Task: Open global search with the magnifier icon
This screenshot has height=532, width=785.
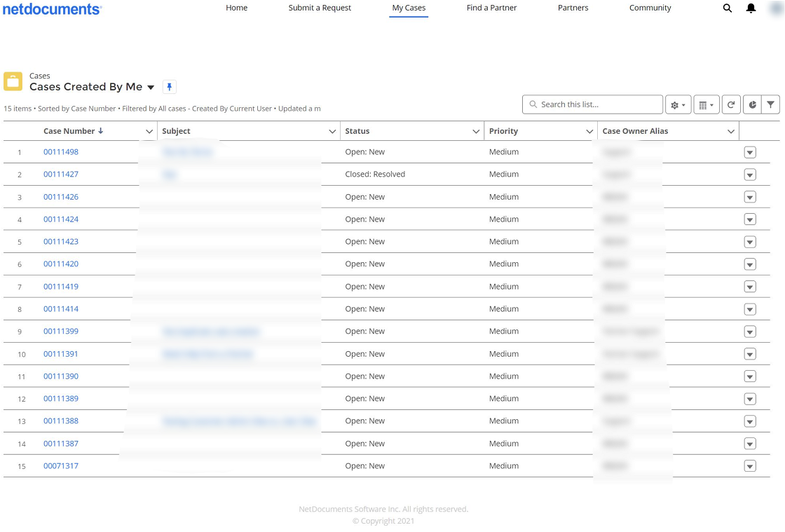Action: point(728,8)
